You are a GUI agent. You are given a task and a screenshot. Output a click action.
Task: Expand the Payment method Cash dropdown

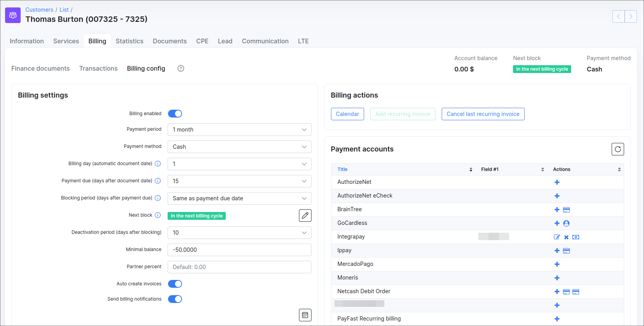[x=239, y=147]
